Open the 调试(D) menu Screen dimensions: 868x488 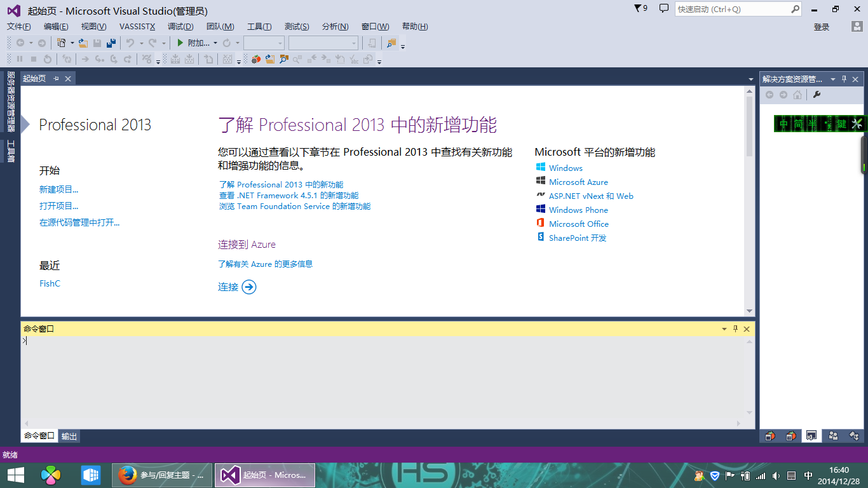click(x=180, y=26)
